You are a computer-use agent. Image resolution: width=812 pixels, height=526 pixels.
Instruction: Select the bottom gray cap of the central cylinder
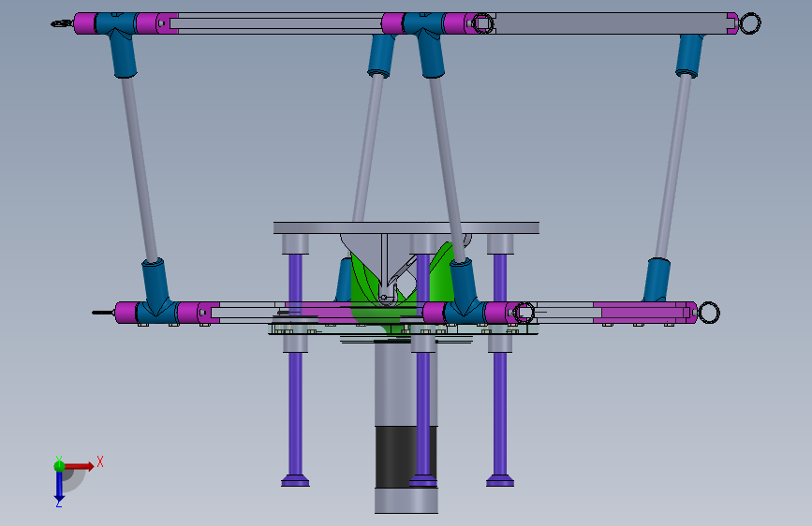click(406, 501)
